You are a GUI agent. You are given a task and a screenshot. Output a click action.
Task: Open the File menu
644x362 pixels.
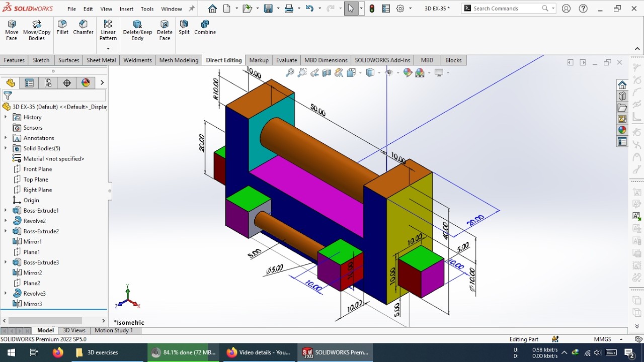pos(71,9)
